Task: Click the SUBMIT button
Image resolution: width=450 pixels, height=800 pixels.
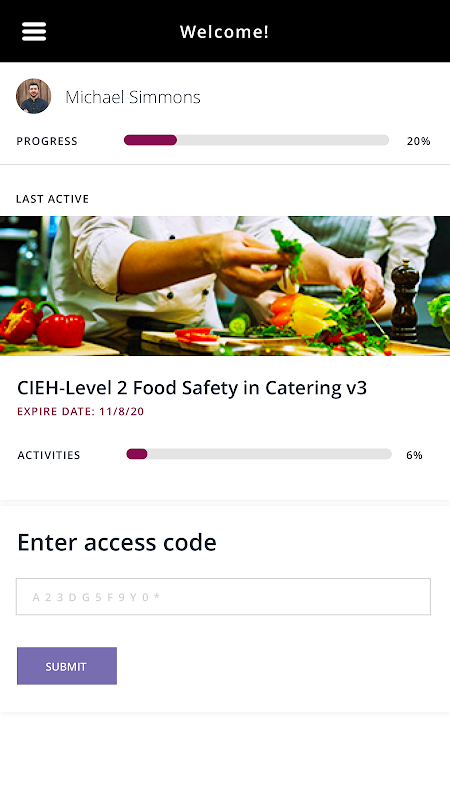Action: coord(67,666)
